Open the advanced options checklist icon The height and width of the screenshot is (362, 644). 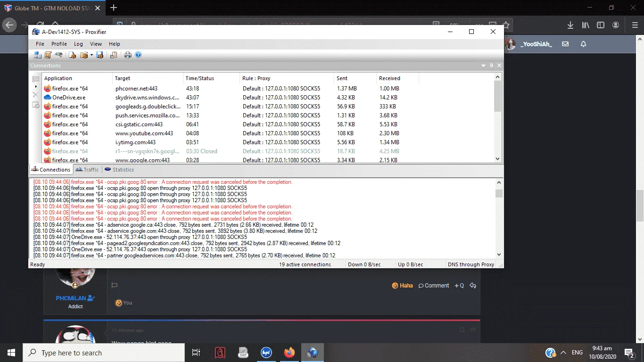point(114,55)
